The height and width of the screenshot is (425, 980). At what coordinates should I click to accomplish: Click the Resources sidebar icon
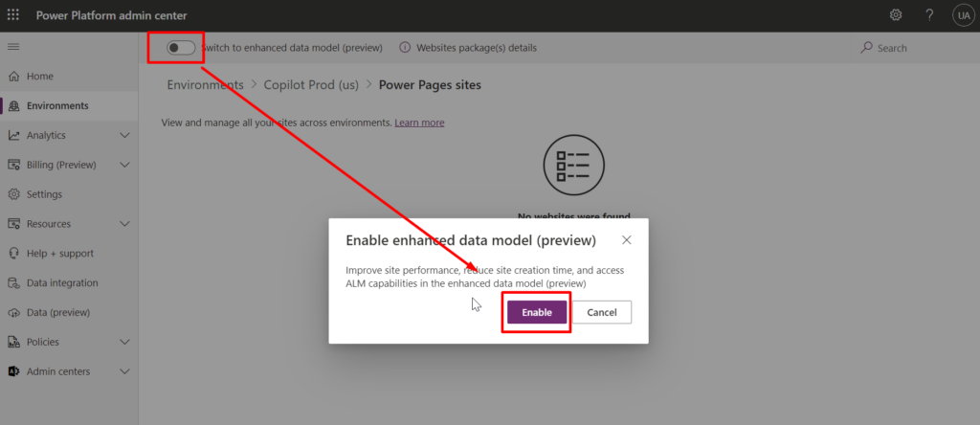tap(13, 224)
